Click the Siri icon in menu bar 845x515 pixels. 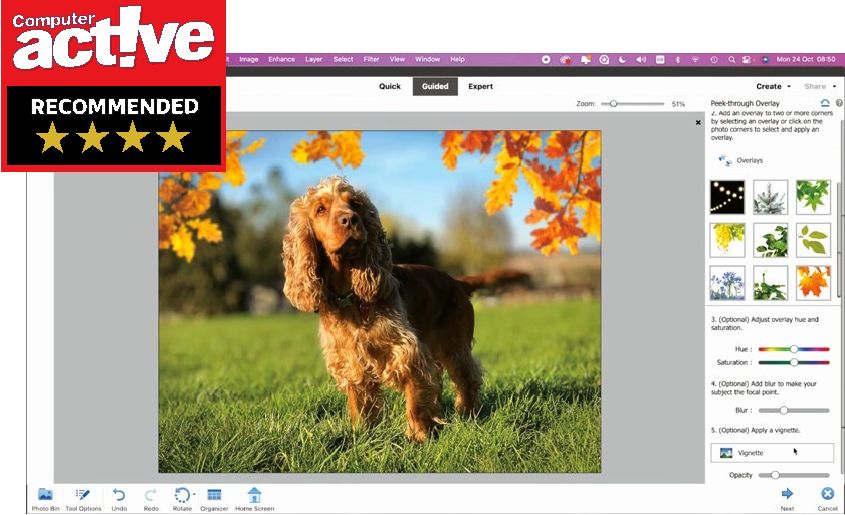coord(765,60)
